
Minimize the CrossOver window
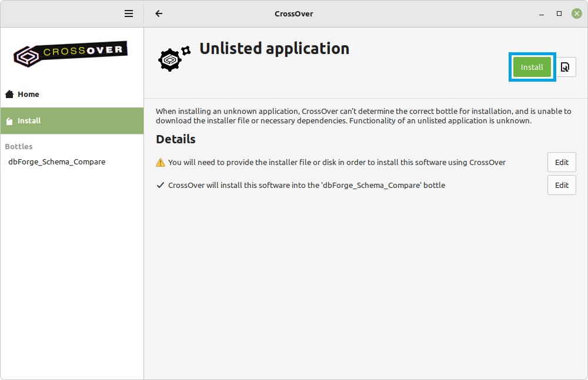[542, 14]
